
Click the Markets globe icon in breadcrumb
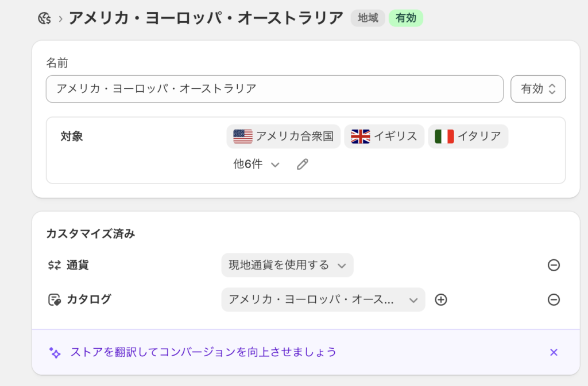click(44, 18)
